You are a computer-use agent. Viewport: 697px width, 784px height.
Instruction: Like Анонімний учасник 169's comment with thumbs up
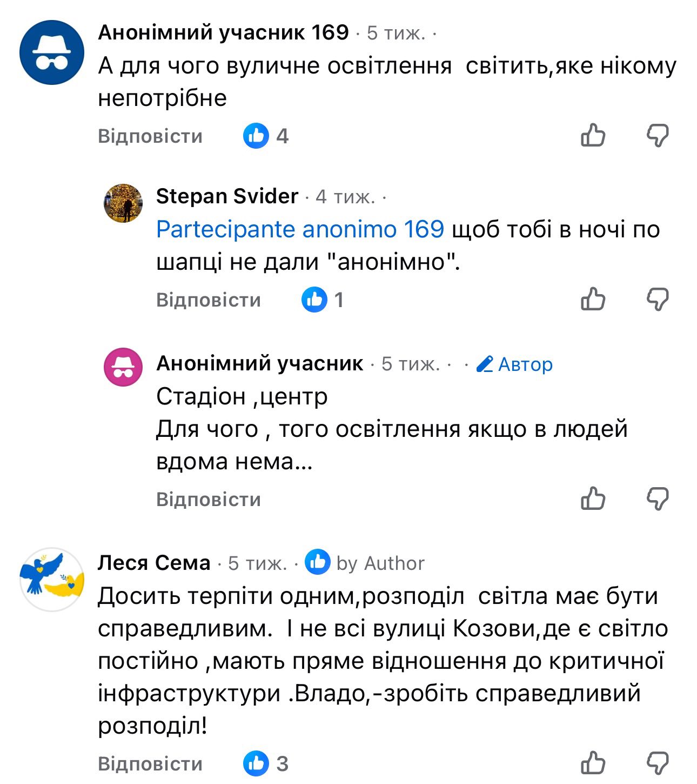[x=593, y=135]
